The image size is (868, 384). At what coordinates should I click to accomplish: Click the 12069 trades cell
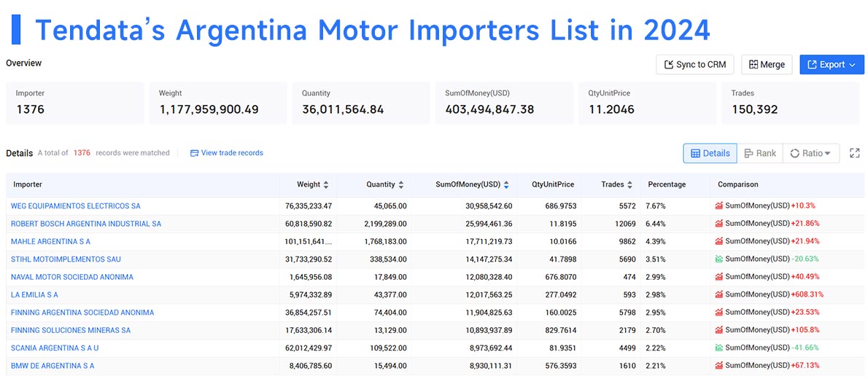click(624, 224)
